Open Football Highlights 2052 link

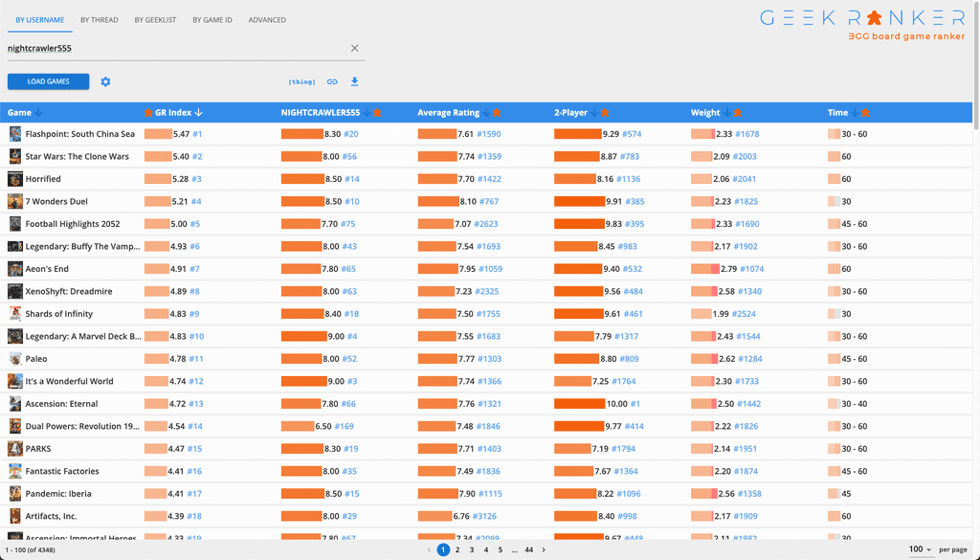pyautogui.click(x=73, y=224)
